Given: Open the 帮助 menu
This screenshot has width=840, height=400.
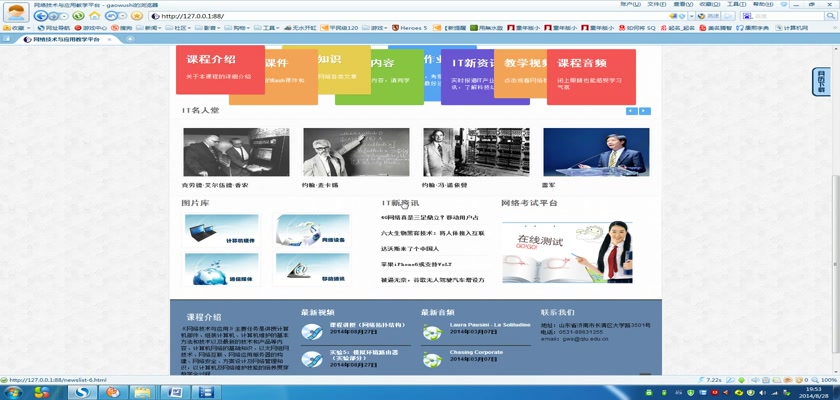Looking at the screenshot, I should 762,4.
